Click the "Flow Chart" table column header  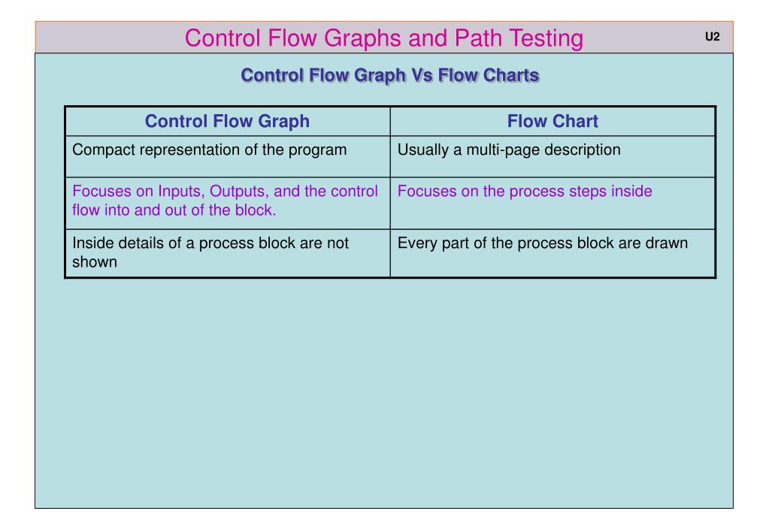(x=553, y=121)
